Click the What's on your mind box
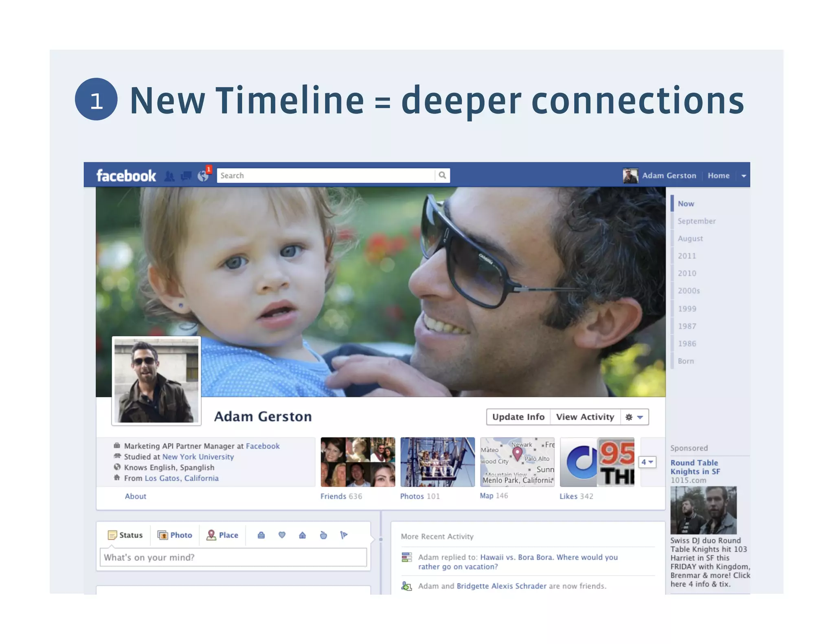 (233, 557)
